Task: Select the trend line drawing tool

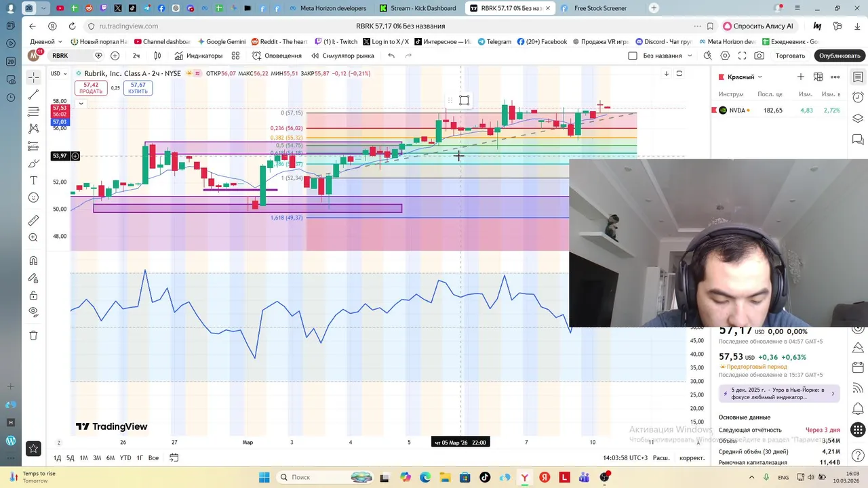Action: click(33, 95)
